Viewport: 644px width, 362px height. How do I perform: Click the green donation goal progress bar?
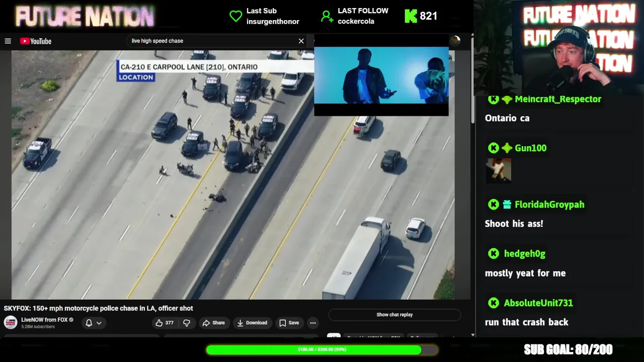pos(322,349)
